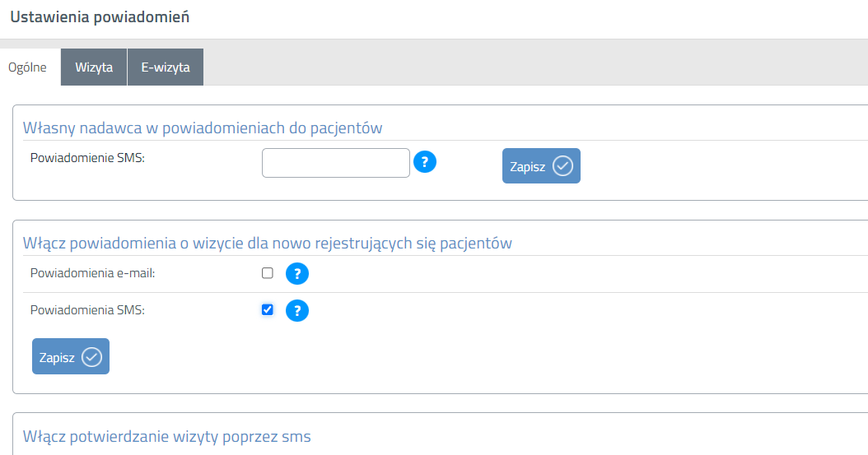Save the custom SMS sender with Zapisz

tap(541, 166)
